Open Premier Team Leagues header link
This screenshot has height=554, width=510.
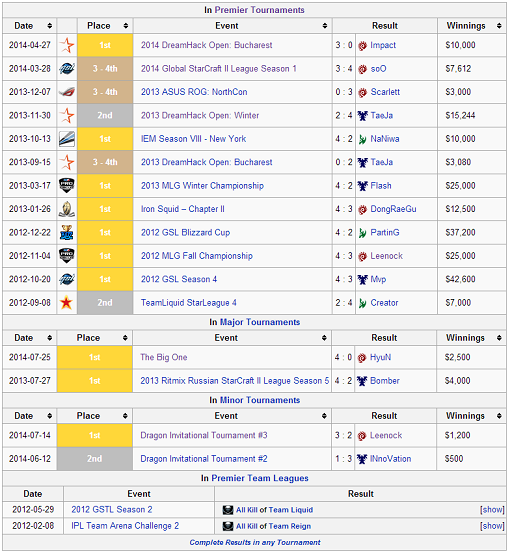[x=260, y=478]
